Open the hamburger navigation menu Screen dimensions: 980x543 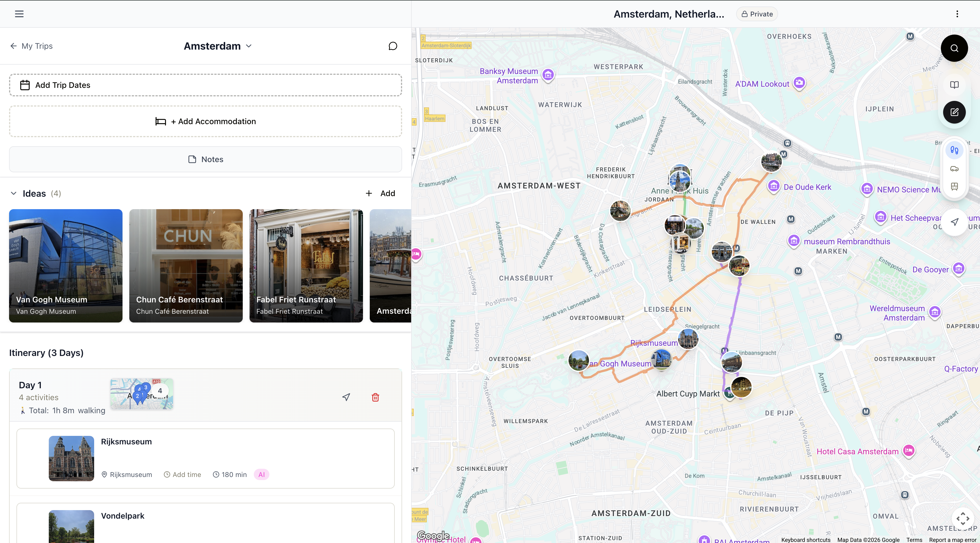[19, 14]
